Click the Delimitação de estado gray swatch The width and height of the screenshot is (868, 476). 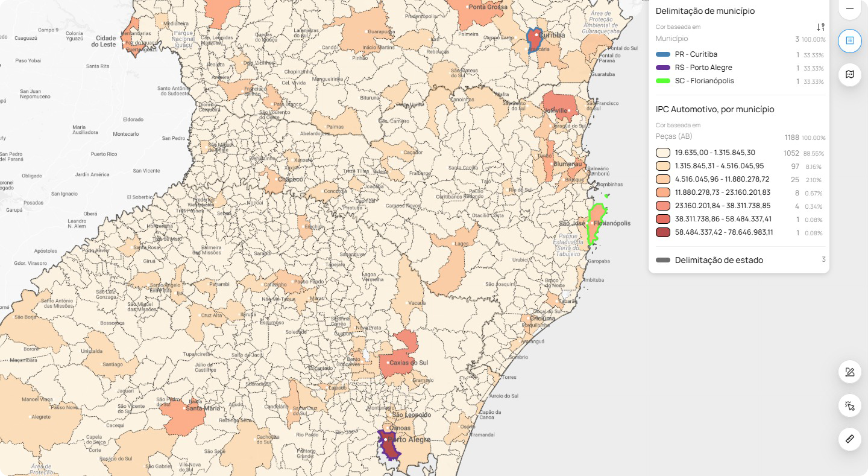pyautogui.click(x=663, y=260)
